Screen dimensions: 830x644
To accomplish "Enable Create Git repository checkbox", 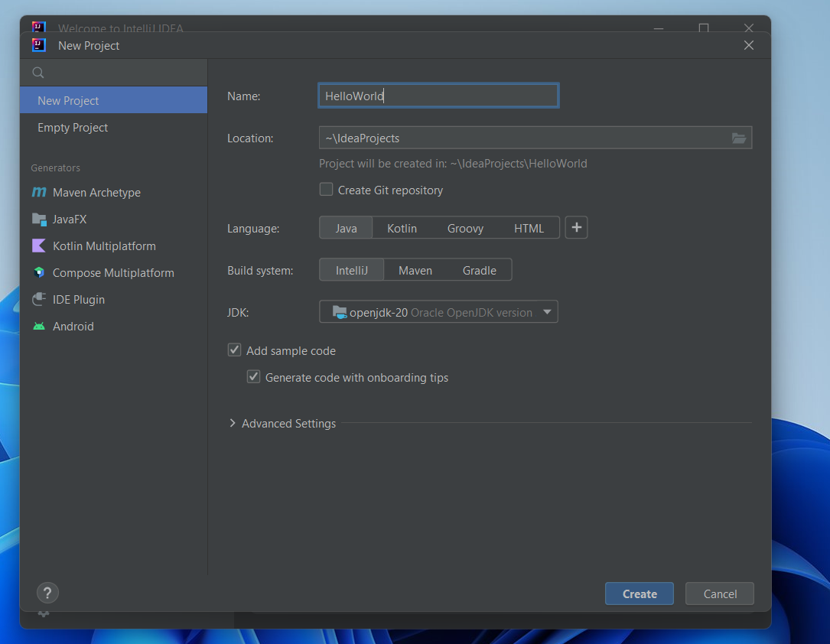I will tap(326, 190).
